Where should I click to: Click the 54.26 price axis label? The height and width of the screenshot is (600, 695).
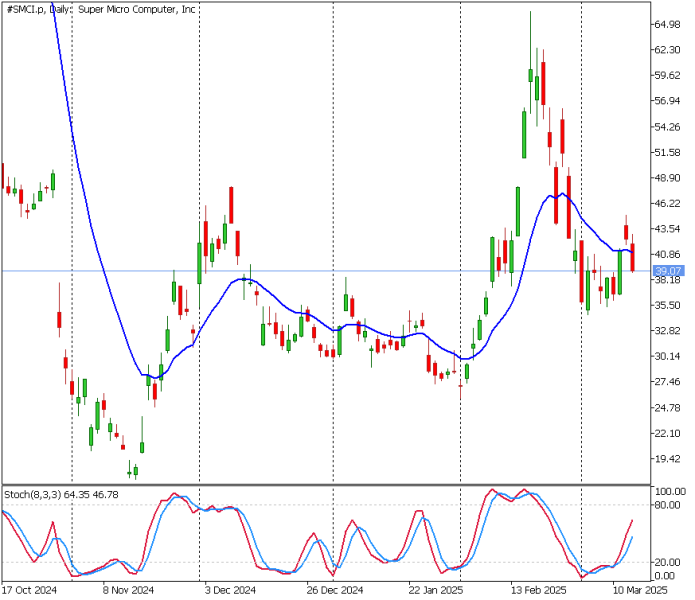pos(667,127)
